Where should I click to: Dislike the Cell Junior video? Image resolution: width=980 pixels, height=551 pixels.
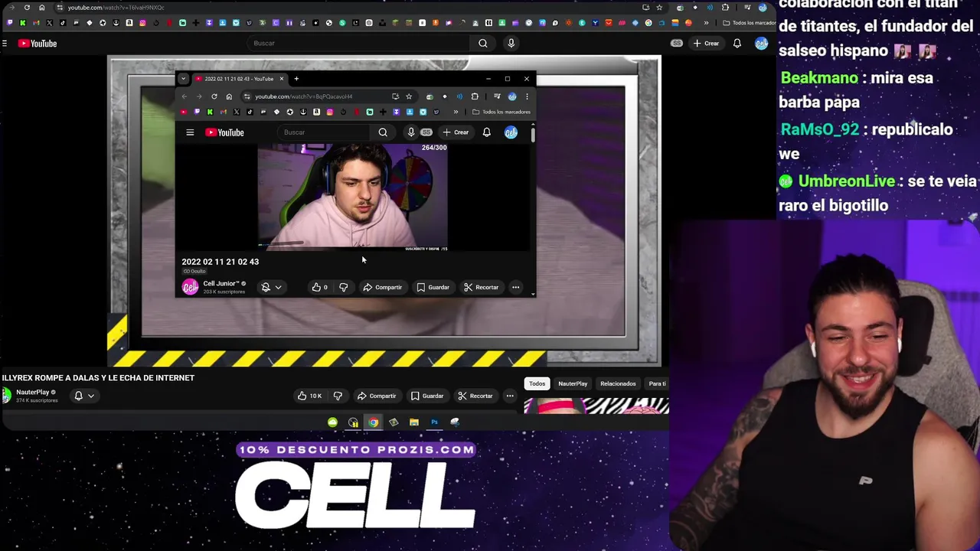[343, 287]
